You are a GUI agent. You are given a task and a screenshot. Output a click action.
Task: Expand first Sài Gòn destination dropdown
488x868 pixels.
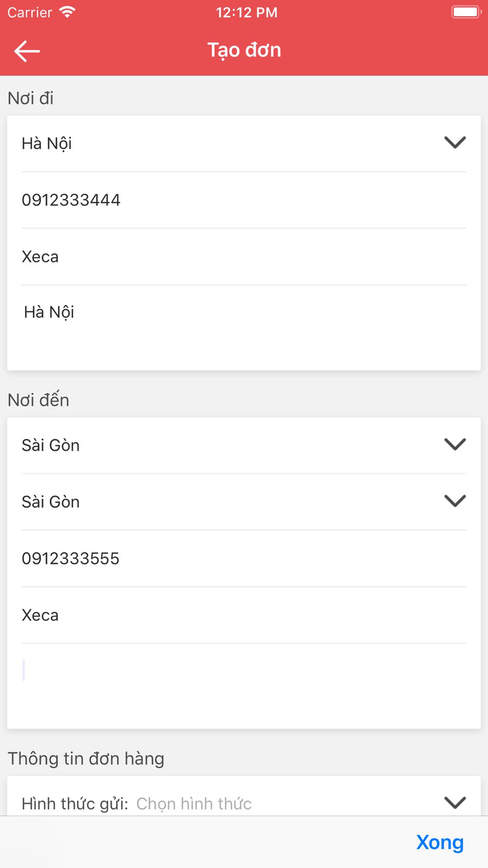tap(244, 445)
